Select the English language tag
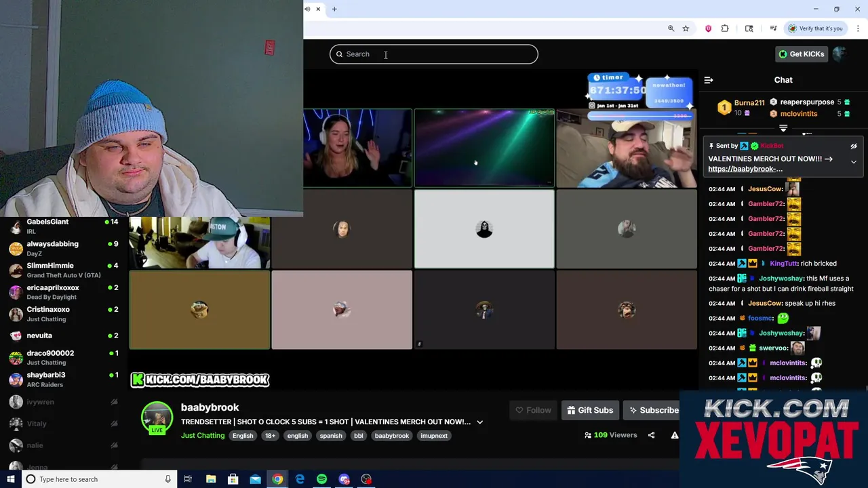The height and width of the screenshot is (488, 868). pos(243,436)
